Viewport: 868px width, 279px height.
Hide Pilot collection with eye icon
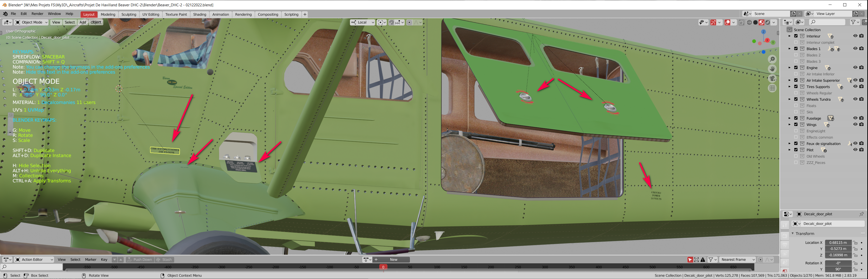855,150
